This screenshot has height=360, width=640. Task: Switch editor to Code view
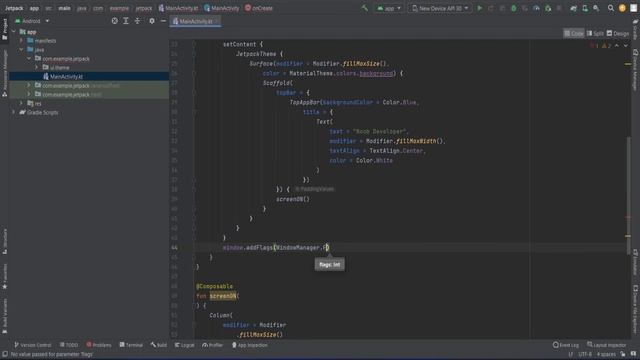[x=573, y=33]
